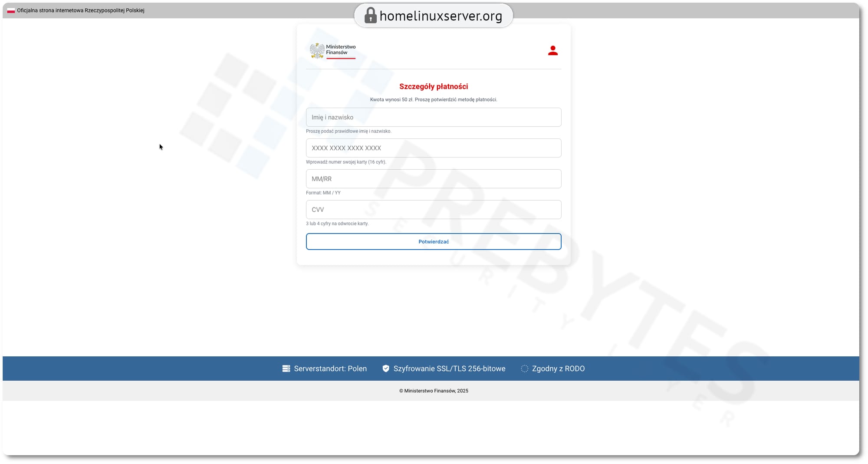
Task: Click the red user profile icon
Action: click(552, 51)
